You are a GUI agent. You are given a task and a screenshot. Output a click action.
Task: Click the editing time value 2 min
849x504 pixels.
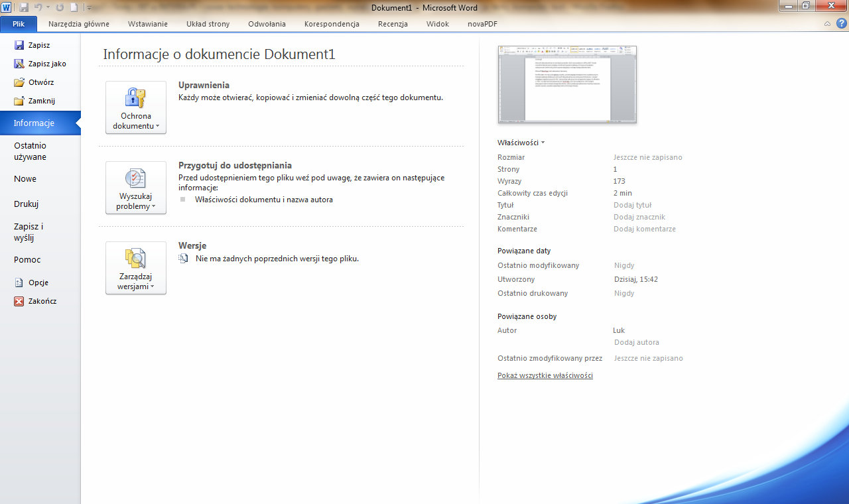(623, 193)
